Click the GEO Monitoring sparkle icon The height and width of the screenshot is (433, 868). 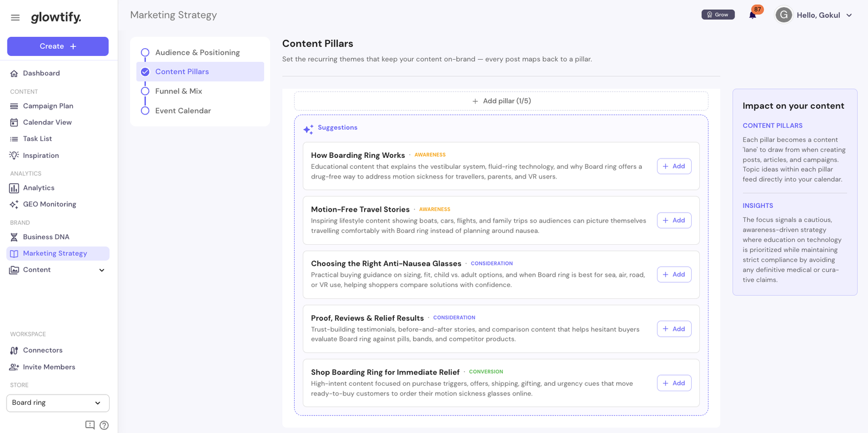[x=14, y=205]
